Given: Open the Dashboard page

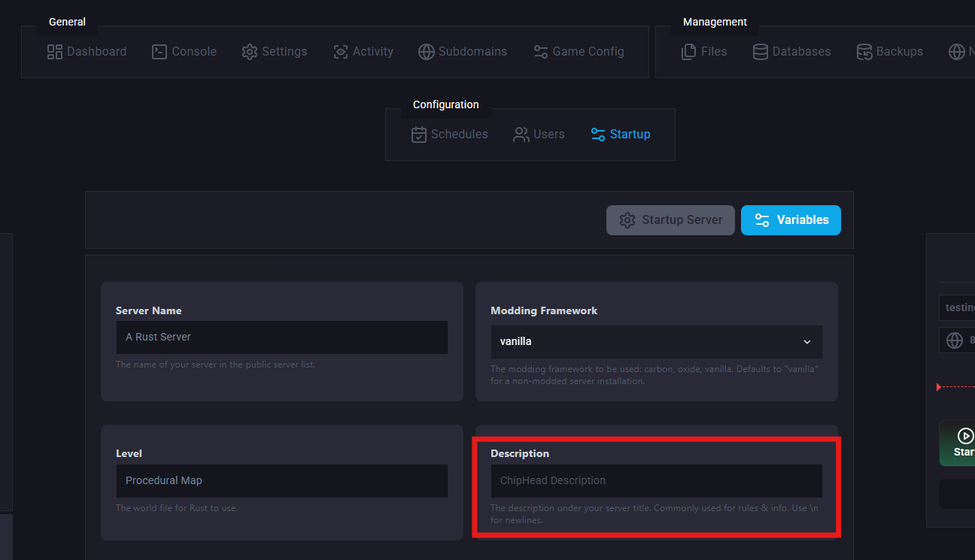Looking at the screenshot, I should pos(87,52).
